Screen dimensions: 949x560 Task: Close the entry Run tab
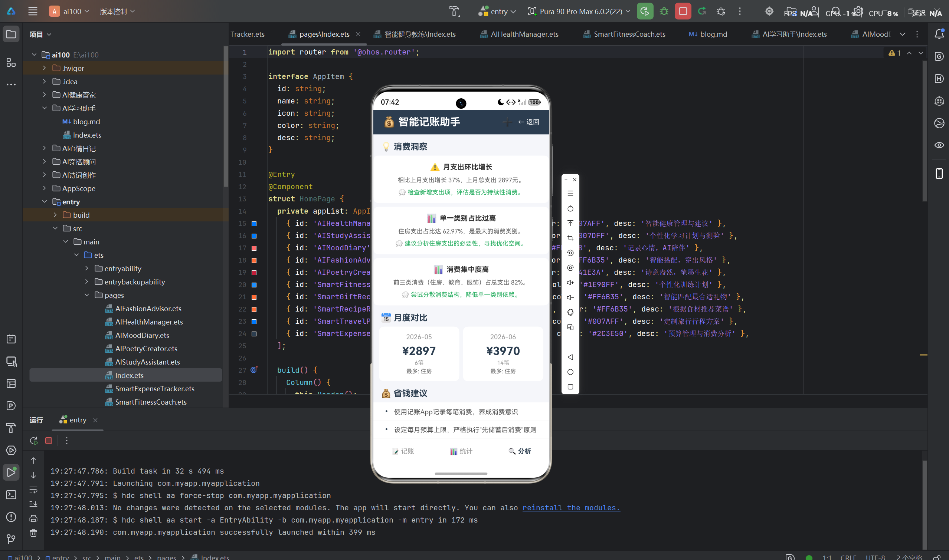95,420
